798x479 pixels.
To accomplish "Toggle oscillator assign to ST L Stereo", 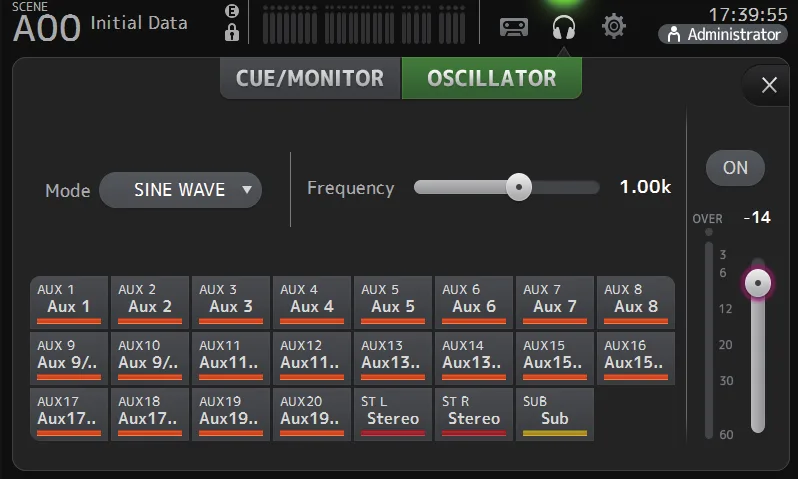I will point(392,414).
